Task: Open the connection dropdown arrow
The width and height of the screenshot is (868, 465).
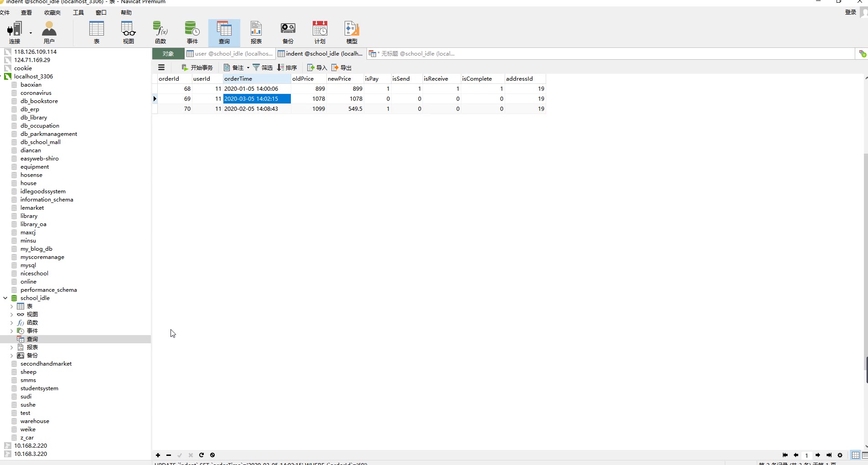Action: (31, 33)
